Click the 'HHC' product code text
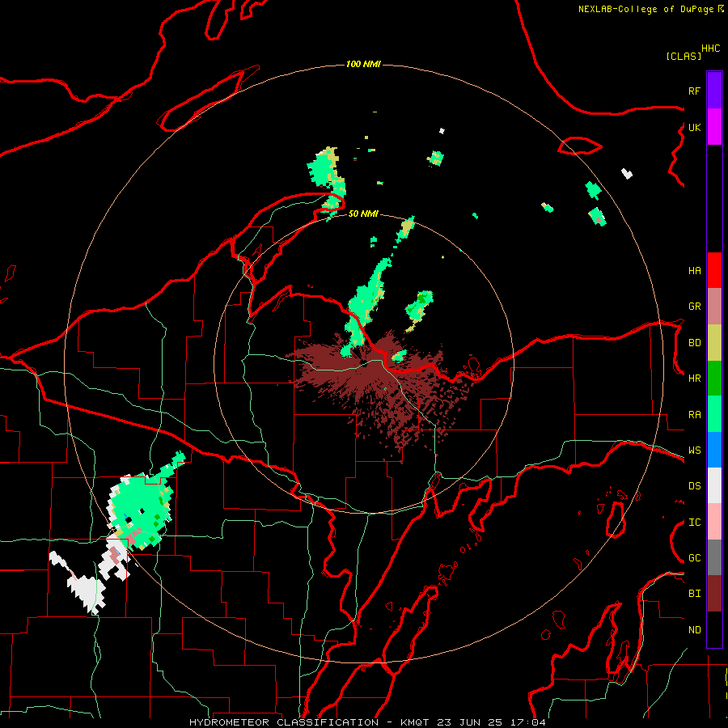The width and height of the screenshot is (728, 728). 710,49
